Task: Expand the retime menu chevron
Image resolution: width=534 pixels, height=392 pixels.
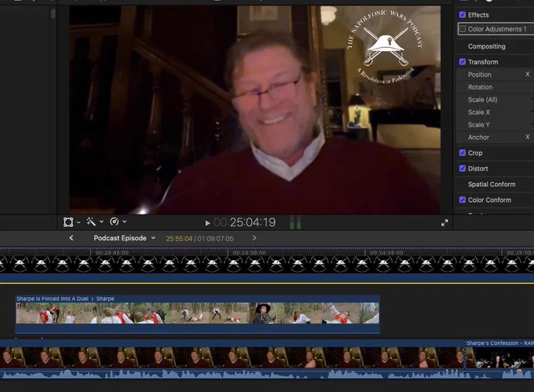Action: click(125, 222)
